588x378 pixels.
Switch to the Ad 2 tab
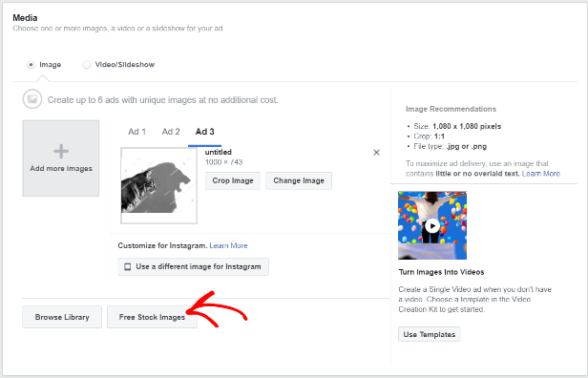pyautogui.click(x=171, y=132)
